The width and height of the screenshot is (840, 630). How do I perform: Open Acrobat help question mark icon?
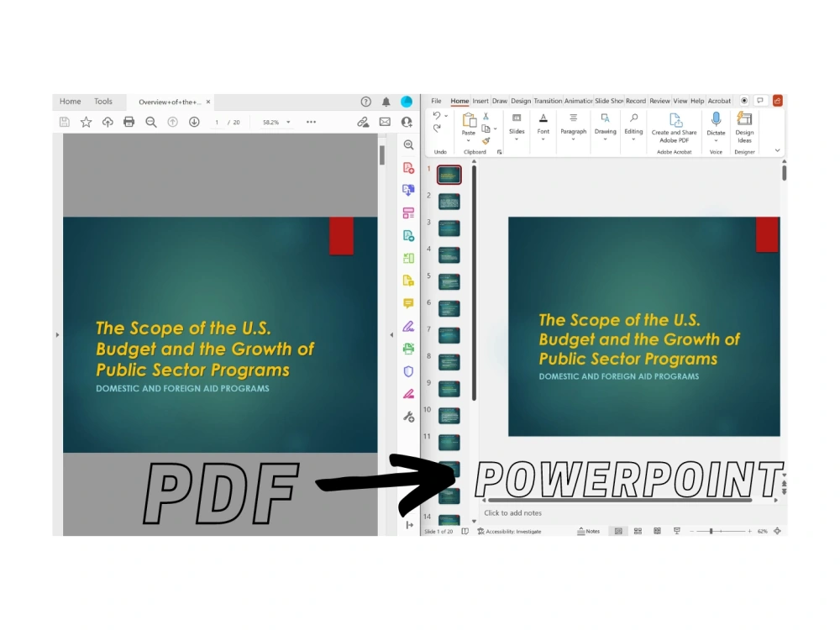(366, 102)
